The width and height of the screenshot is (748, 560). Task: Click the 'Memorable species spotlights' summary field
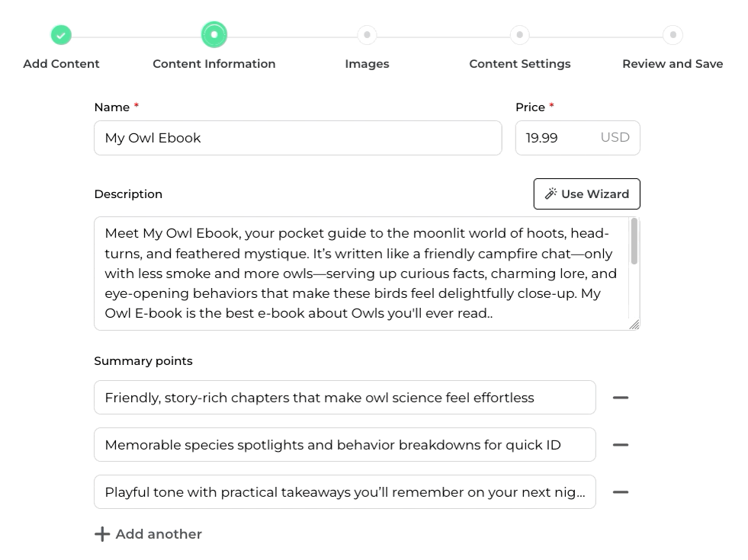tap(345, 445)
